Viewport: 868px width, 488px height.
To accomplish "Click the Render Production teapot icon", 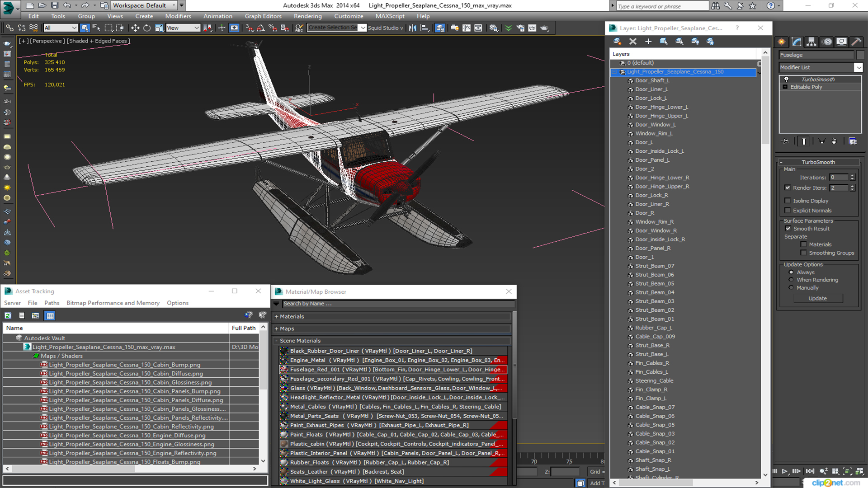I will [544, 28].
